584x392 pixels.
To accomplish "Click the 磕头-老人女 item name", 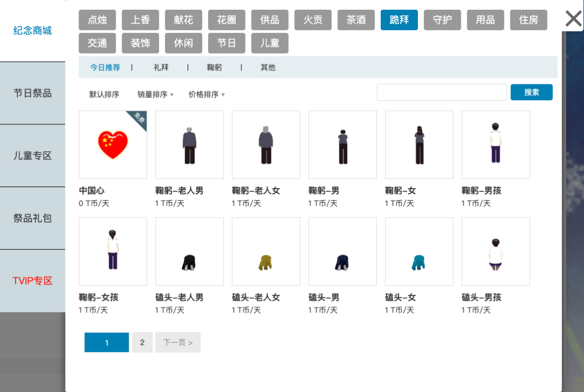I will [x=256, y=297].
